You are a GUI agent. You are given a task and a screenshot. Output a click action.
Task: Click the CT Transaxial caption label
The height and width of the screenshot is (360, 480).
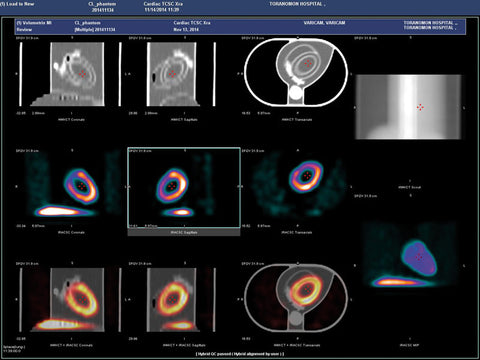point(297,119)
